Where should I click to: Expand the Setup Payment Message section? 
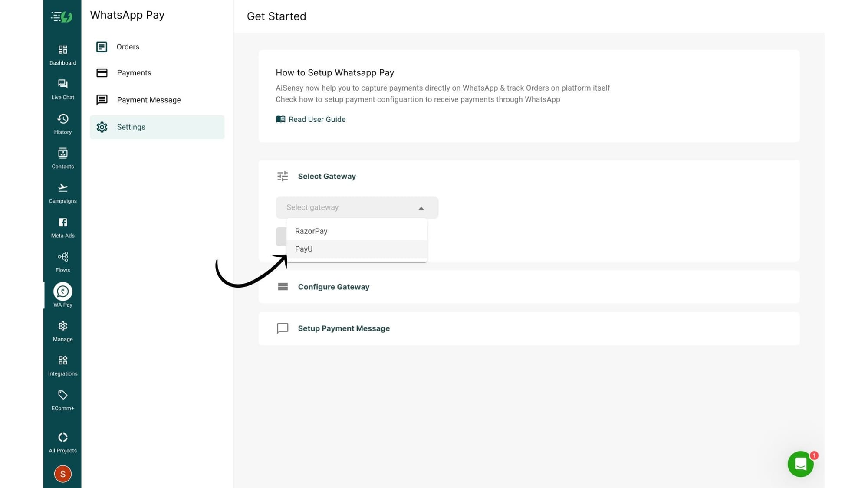click(343, 328)
